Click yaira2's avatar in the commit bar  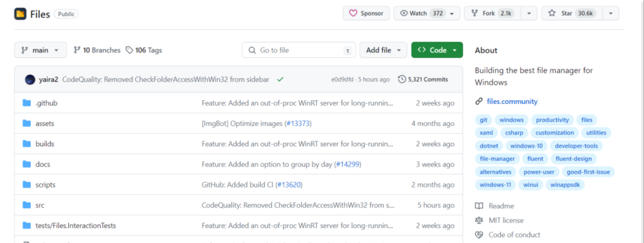coord(30,80)
